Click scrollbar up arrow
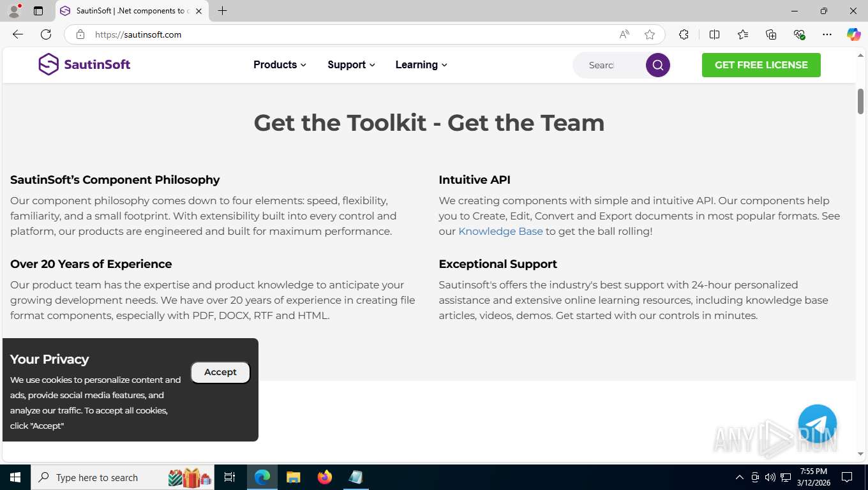This screenshot has width=868, height=490. coord(860,55)
